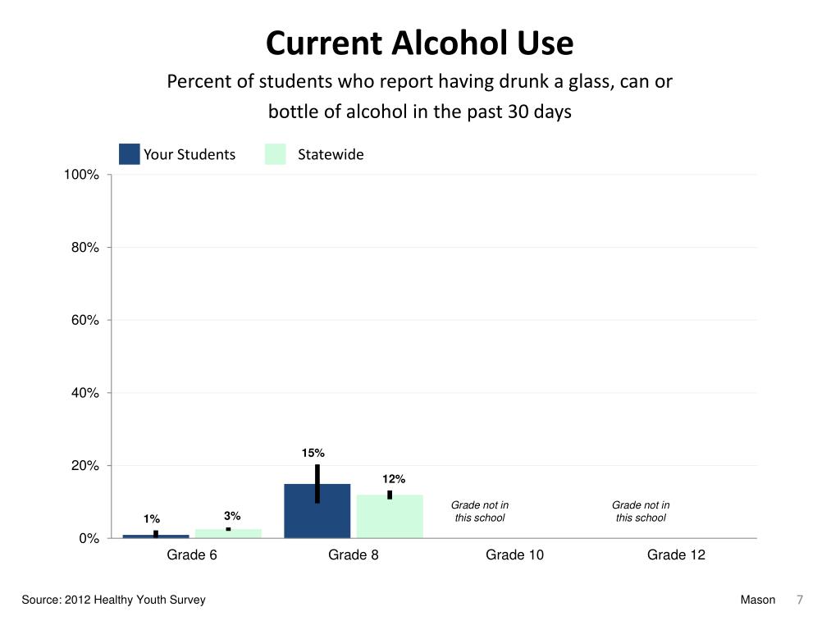The width and height of the screenshot is (840, 630).
Task: Click the Mason footer label
Action: (x=757, y=600)
